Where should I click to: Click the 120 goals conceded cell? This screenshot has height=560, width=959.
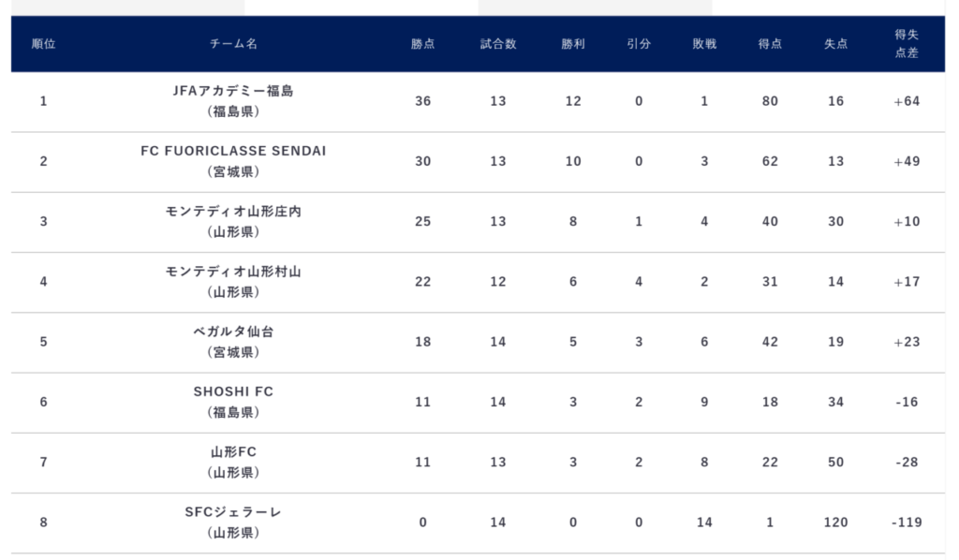pyautogui.click(x=835, y=523)
